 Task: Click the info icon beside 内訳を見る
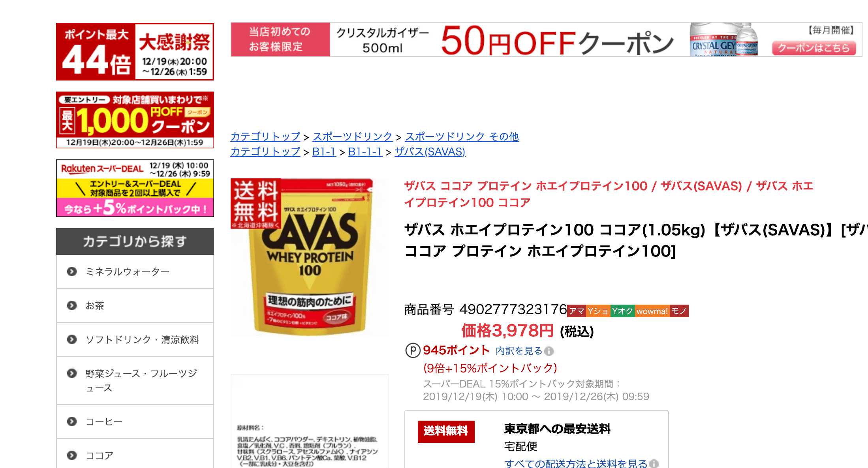[x=549, y=351]
